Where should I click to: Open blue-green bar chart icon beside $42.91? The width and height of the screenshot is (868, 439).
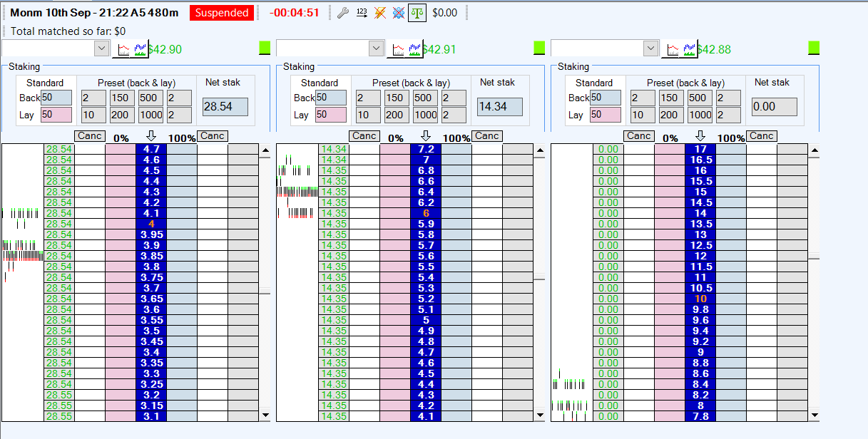414,48
